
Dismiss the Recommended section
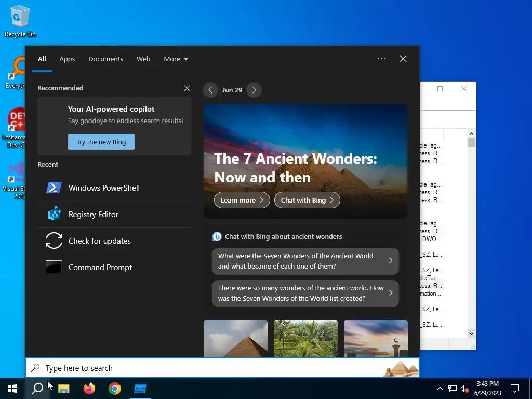(187, 88)
